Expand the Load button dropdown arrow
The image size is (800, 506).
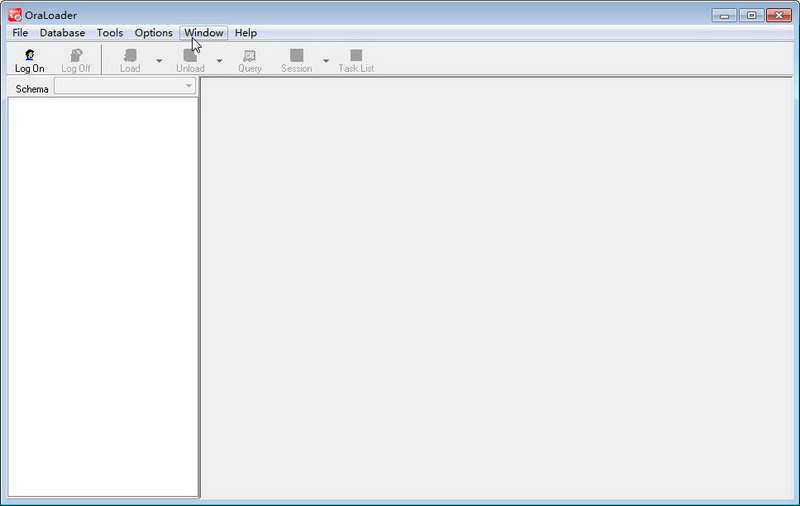point(159,61)
